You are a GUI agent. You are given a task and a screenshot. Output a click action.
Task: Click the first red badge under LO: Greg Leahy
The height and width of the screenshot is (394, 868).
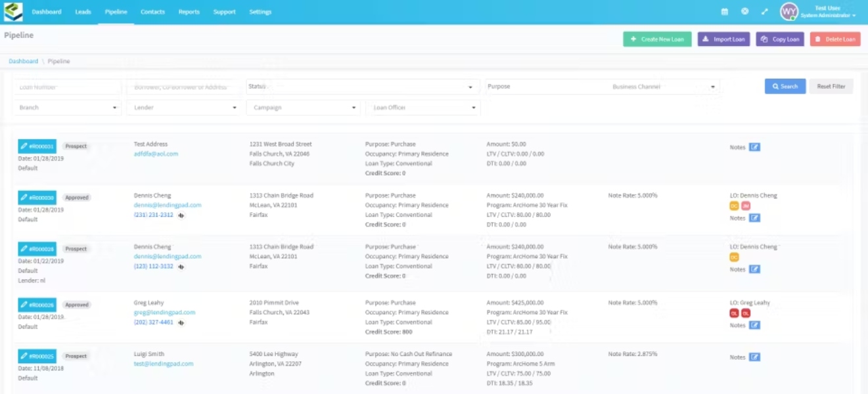point(734,313)
